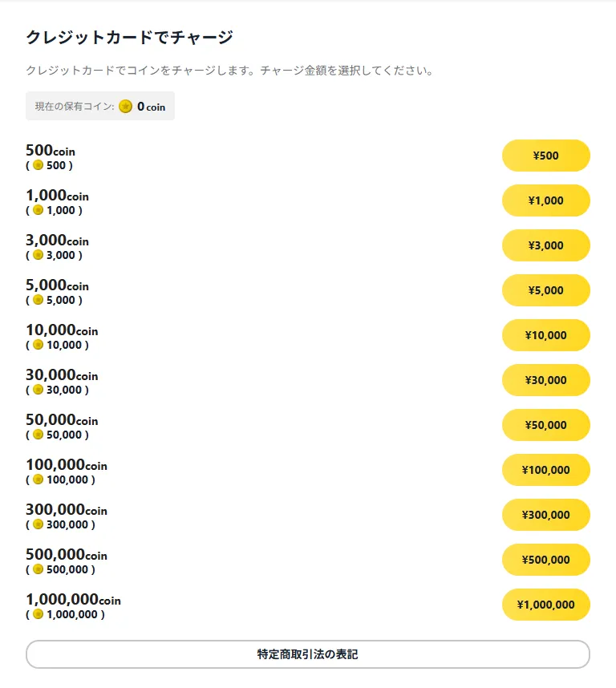Charge with the ¥50,000 button
616x688 pixels.
coord(545,425)
